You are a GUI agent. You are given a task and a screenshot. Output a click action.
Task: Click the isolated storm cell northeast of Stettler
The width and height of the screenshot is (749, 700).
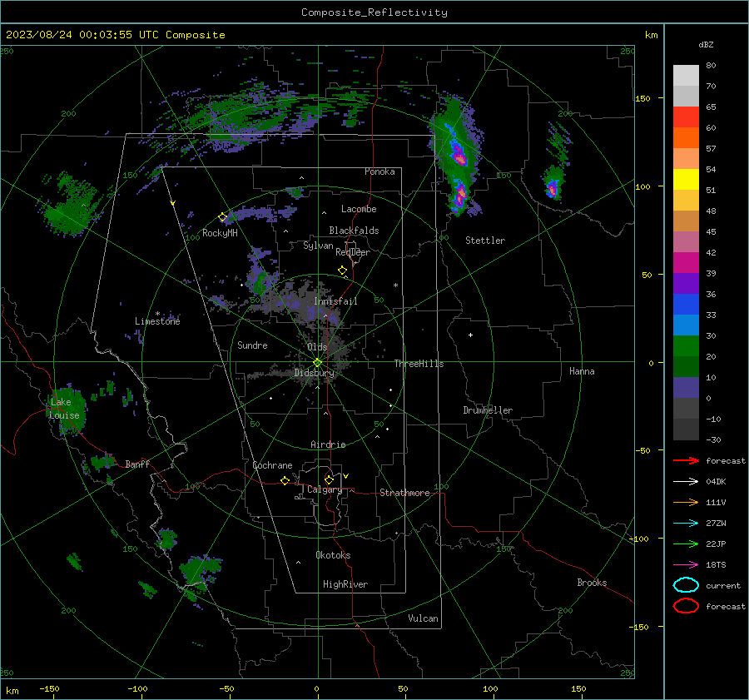[553, 187]
